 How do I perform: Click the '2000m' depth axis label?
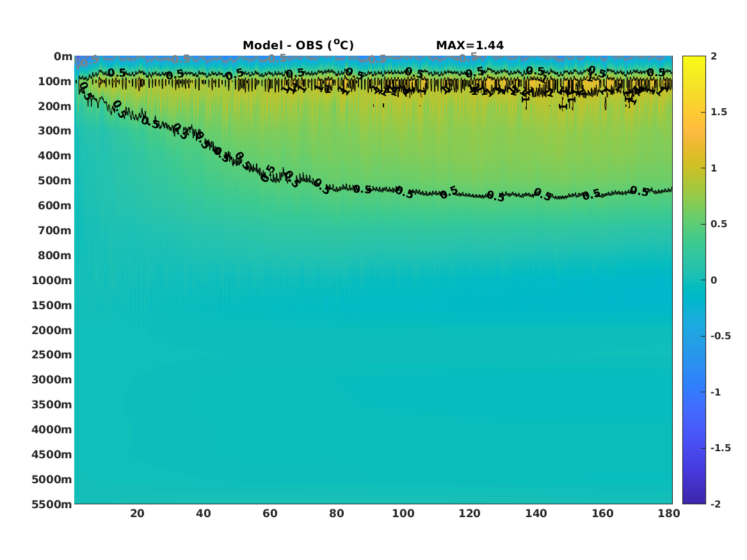click(x=52, y=330)
